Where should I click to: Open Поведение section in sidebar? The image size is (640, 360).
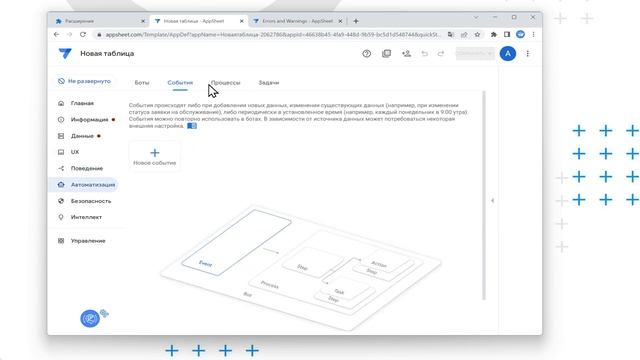[x=87, y=168]
